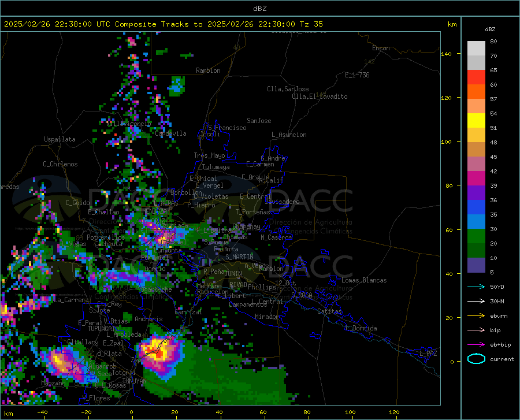Pick the brown 45–48 dBZ swatch

476,150
